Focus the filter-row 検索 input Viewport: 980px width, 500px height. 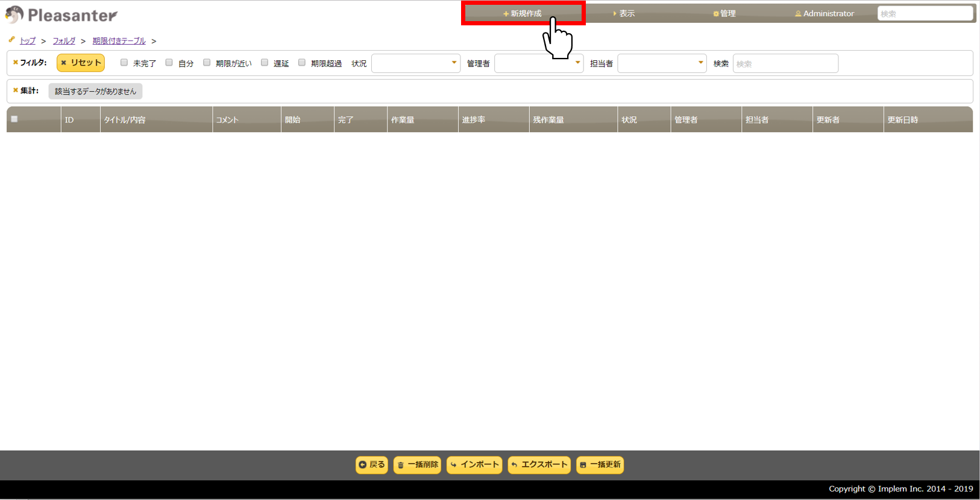coord(785,63)
